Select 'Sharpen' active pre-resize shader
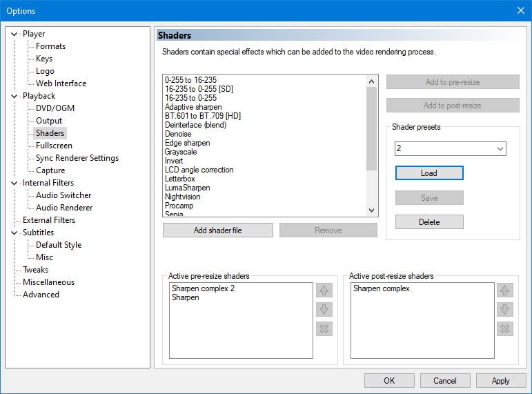The width and height of the screenshot is (532, 394). pyautogui.click(x=185, y=297)
